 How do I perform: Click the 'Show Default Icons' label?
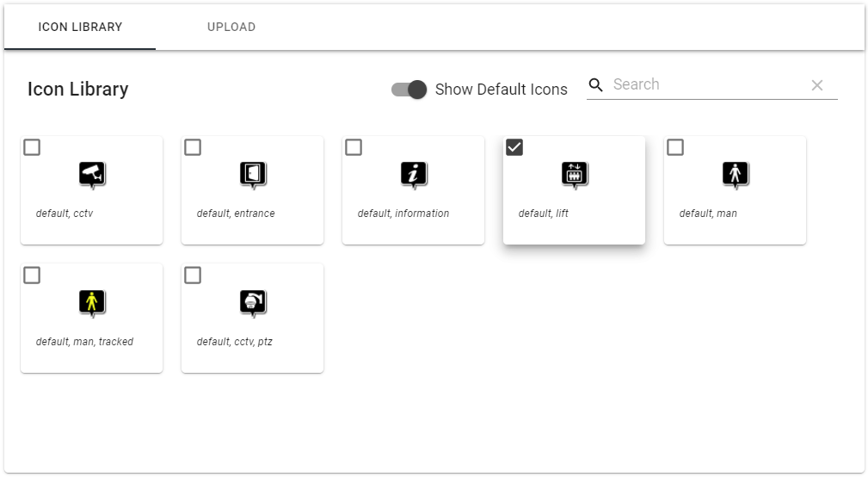(x=502, y=90)
